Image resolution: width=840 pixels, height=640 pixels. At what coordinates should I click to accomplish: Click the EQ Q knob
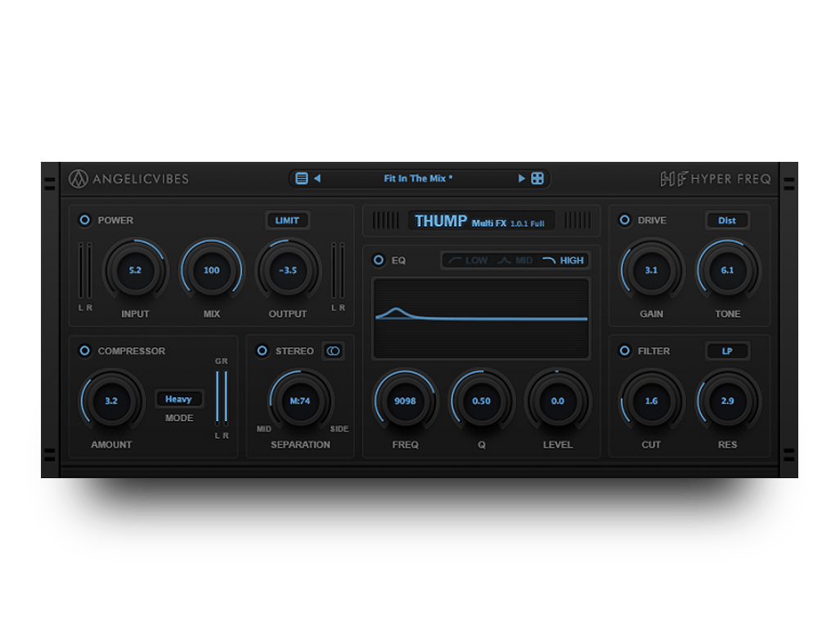coord(481,401)
